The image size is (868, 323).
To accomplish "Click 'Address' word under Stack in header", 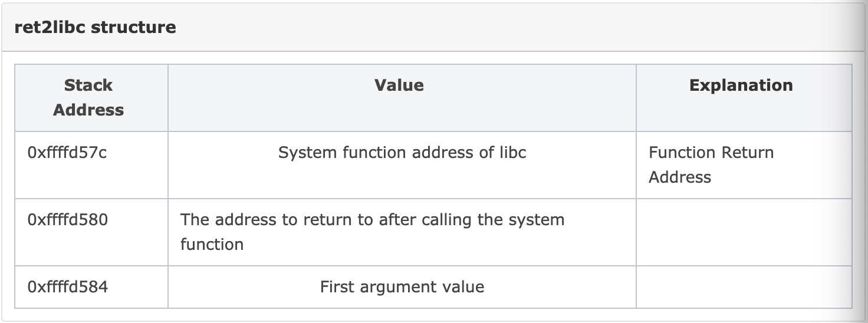I will click(88, 110).
